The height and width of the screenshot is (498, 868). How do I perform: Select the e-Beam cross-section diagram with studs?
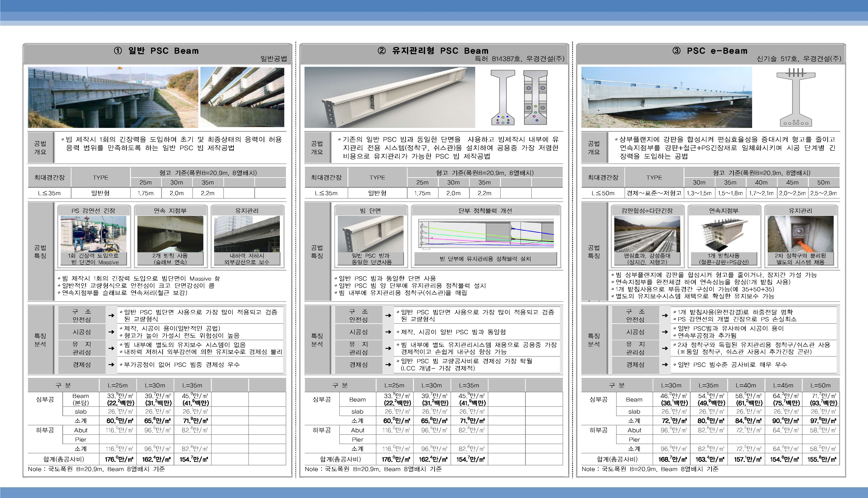click(x=796, y=98)
